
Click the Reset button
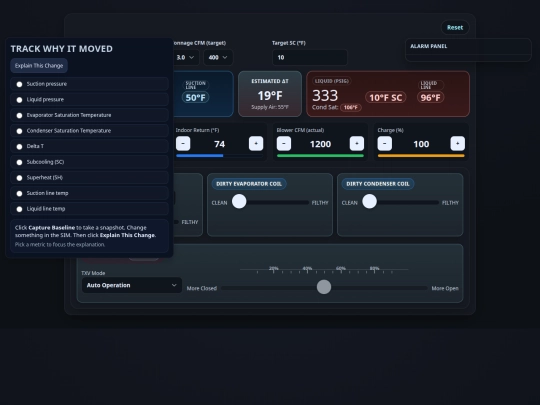pos(455,28)
